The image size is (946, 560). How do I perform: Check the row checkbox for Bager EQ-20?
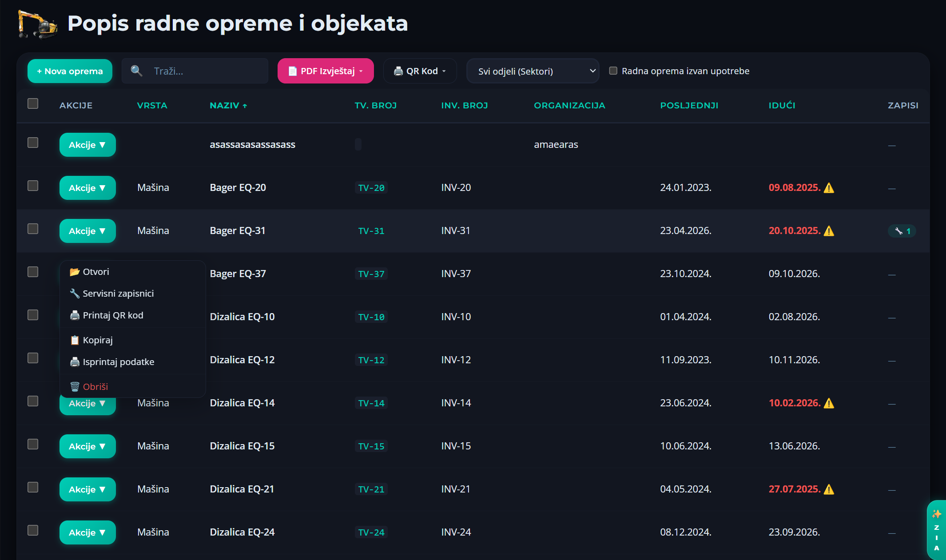(33, 186)
